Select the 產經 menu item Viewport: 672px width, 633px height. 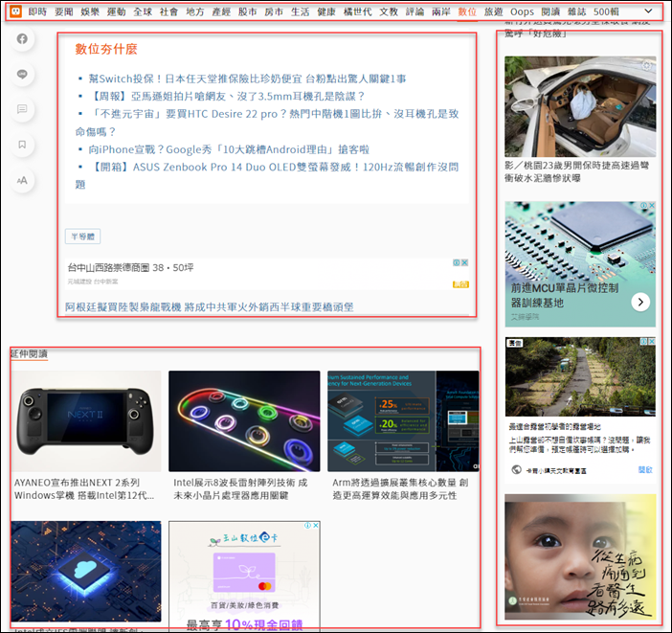point(221,11)
